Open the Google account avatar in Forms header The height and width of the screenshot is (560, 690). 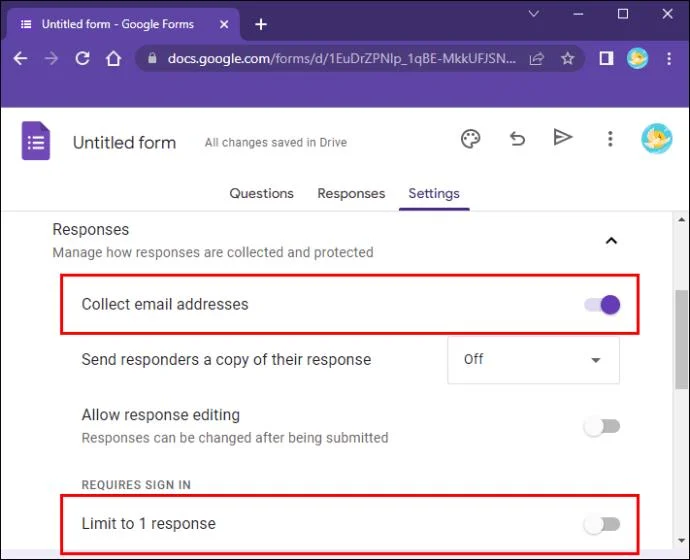click(657, 139)
